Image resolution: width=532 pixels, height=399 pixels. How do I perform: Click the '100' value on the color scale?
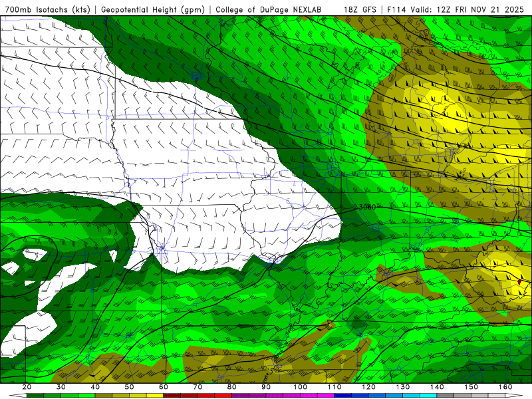point(301,387)
